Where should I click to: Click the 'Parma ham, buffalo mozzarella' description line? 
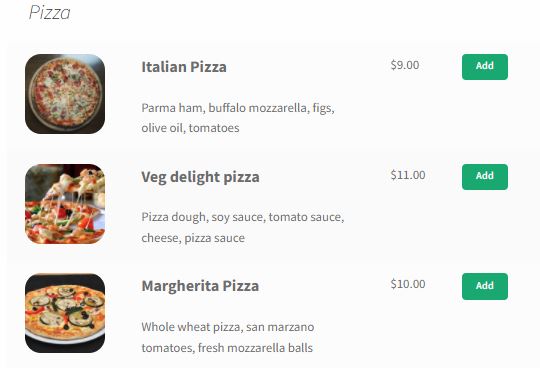(x=238, y=108)
